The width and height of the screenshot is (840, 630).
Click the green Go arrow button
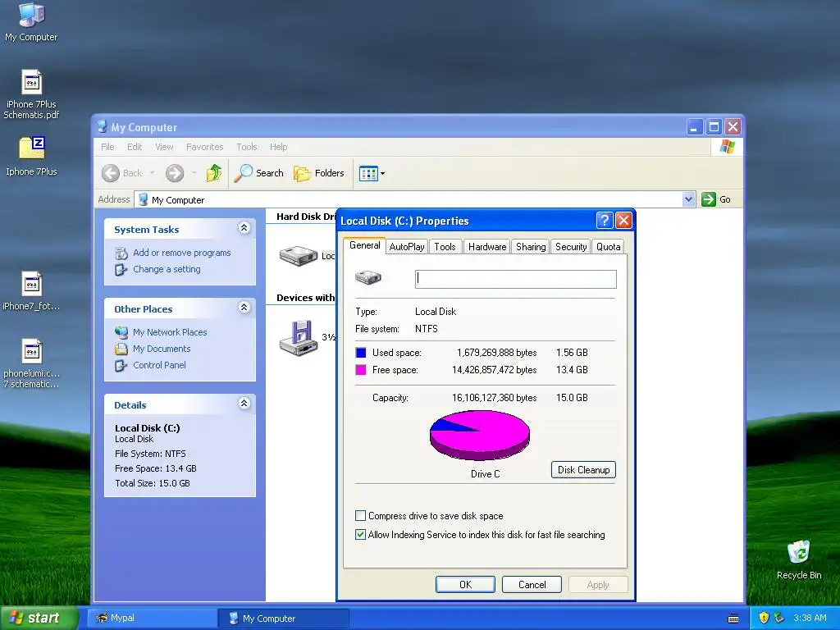click(x=709, y=199)
